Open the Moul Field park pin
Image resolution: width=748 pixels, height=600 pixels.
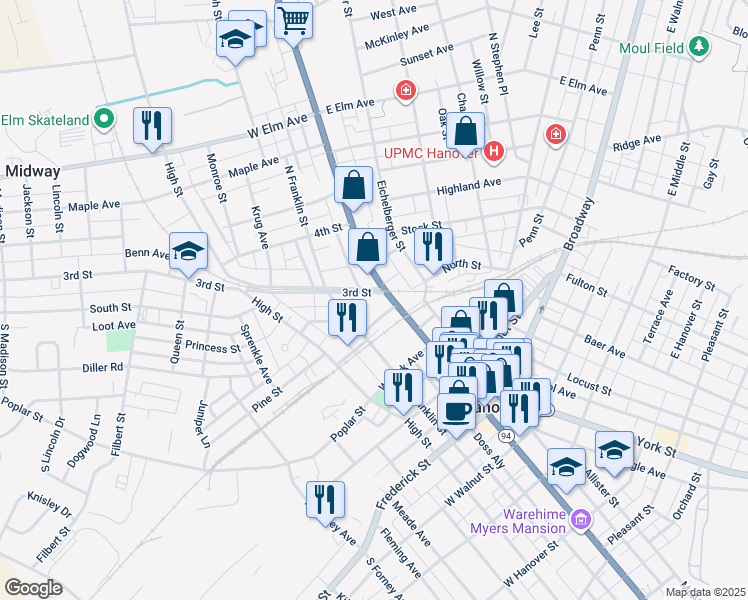(701, 47)
